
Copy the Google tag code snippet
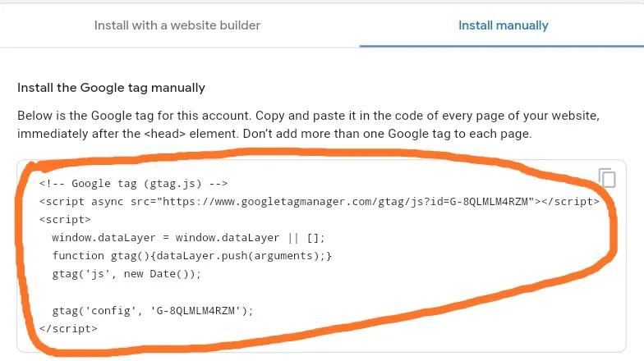tap(607, 178)
